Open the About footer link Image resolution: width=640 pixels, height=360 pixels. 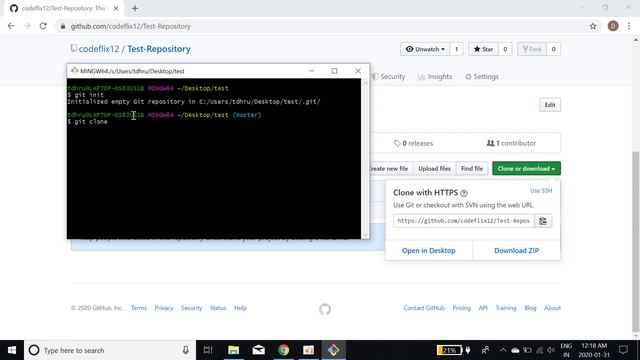pos(552,308)
